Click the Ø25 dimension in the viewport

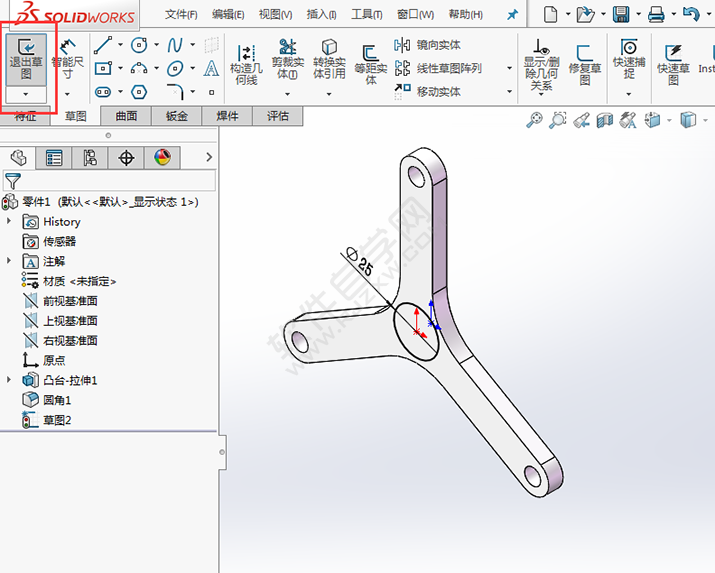[x=360, y=262]
